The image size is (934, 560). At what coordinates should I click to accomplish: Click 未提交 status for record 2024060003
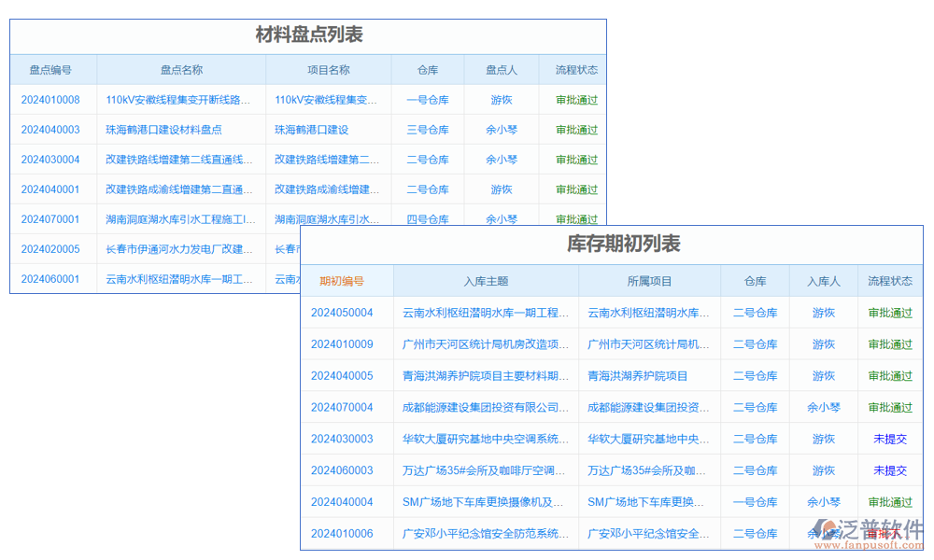pos(889,470)
